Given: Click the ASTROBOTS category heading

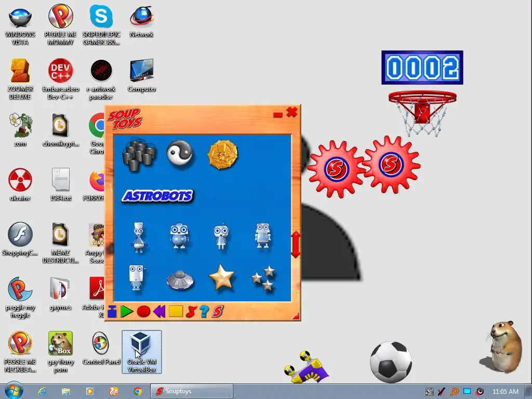Looking at the screenshot, I should [x=158, y=196].
